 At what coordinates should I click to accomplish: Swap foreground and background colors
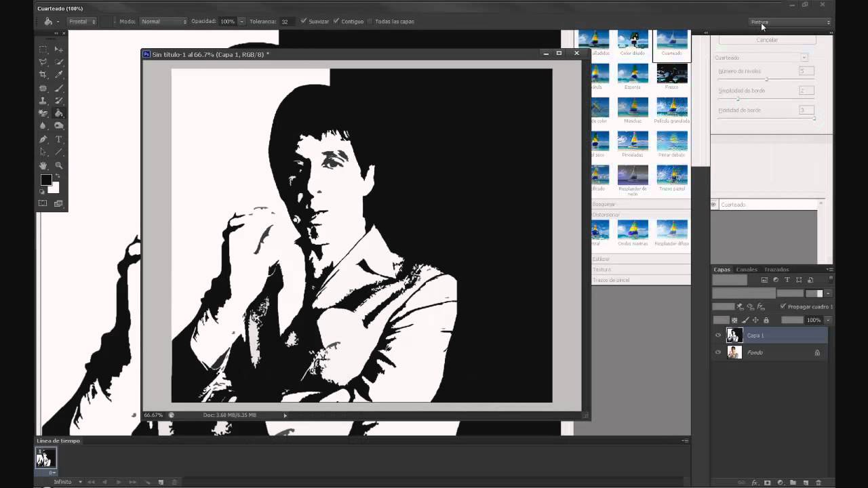[x=58, y=177]
